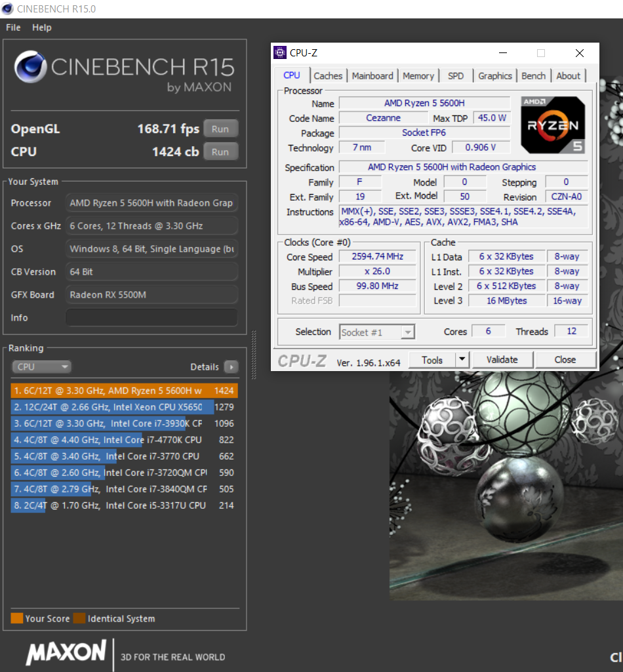Run the CPU benchmark
The height and width of the screenshot is (672, 623).
[x=220, y=151]
